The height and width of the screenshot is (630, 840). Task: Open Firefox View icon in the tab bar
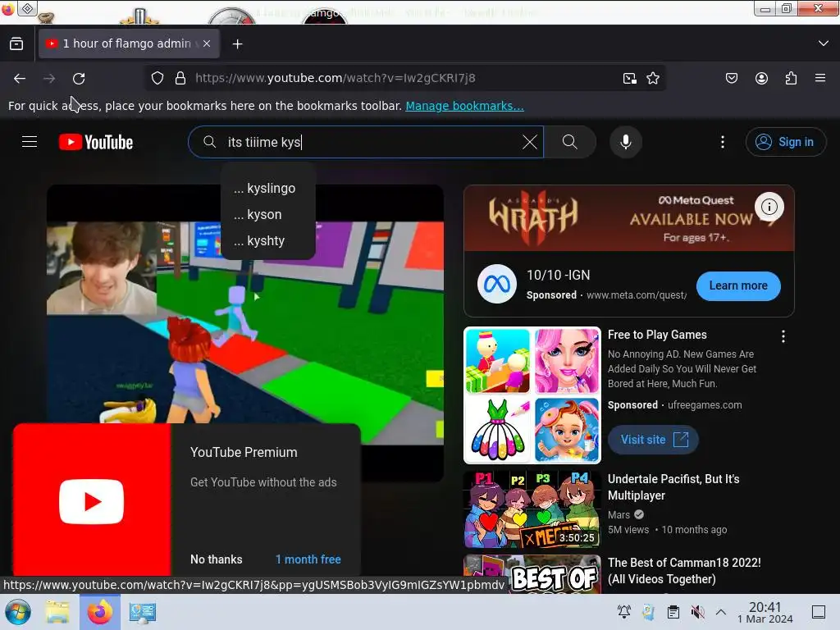pos(16,44)
